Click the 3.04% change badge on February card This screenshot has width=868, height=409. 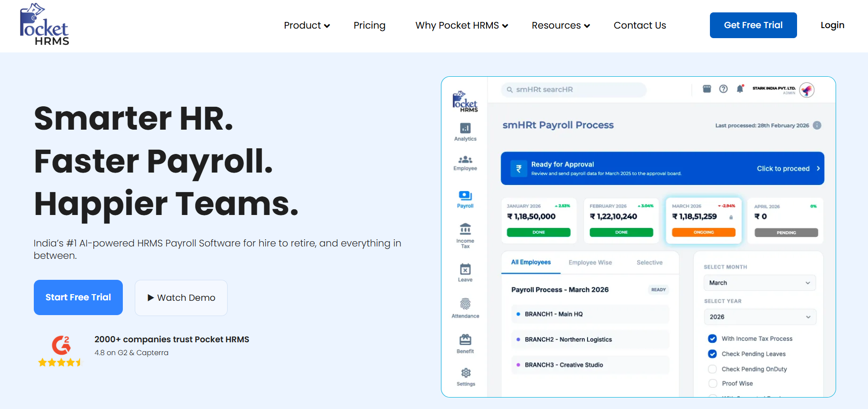click(x=646, y=206)
